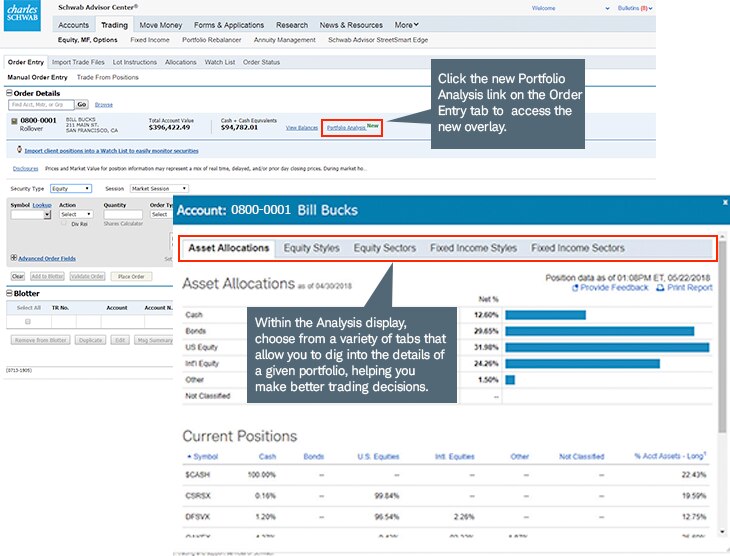Click the Duplicate button

click(x=90, y=340)
